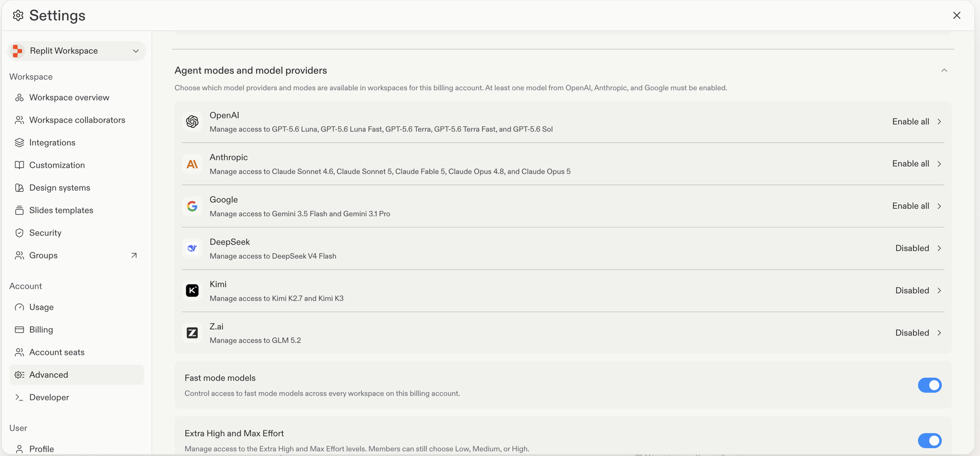Click the Account seats icon
Viewport: 980px width, 456px height.
19,353
